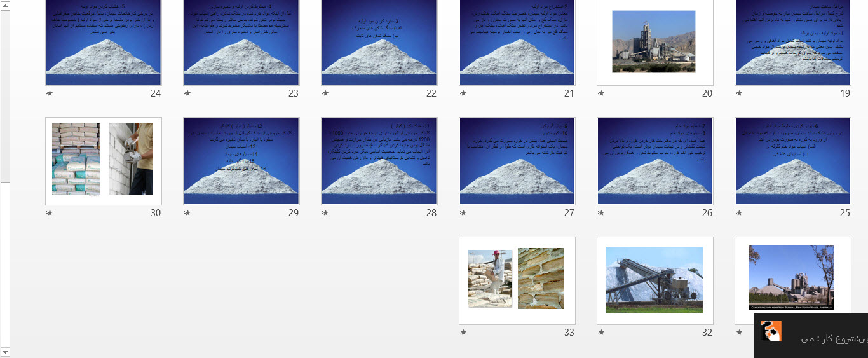This screenshot has width=868, height=358.
Task: Click the animation star icon under slide 20
Action: point(601,93)
